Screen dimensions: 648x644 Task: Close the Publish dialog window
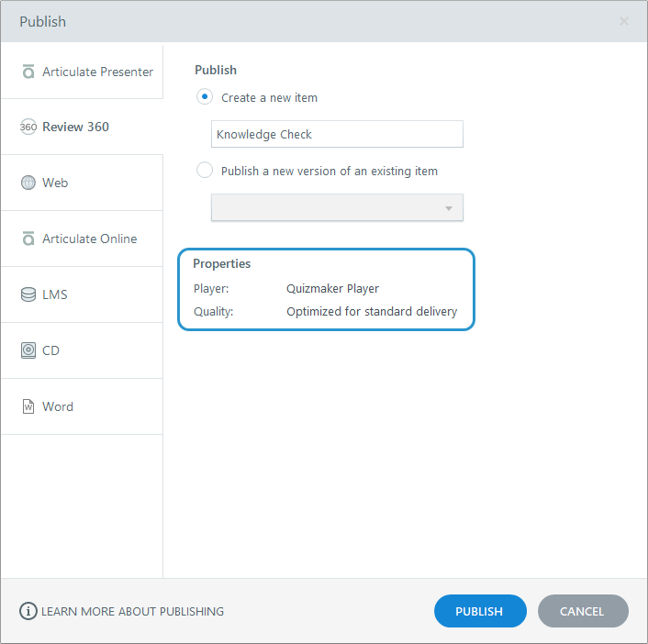(x=624, y=21)
